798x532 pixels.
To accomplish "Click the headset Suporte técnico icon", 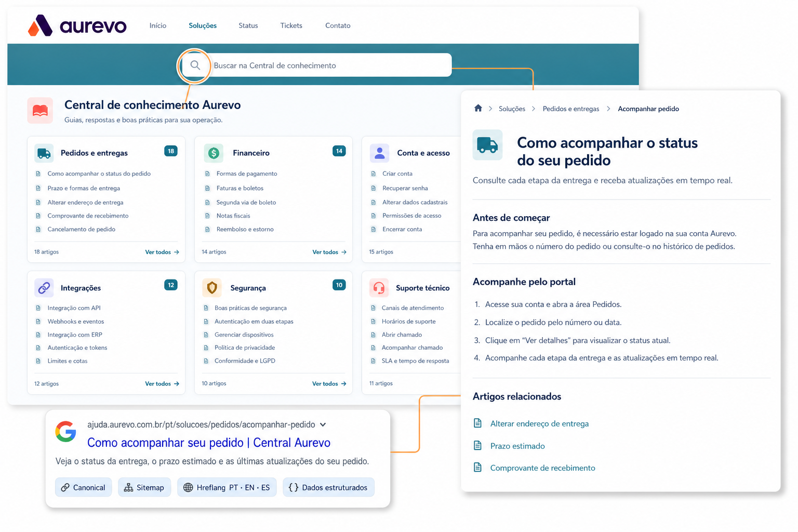I will coord(379,287).
